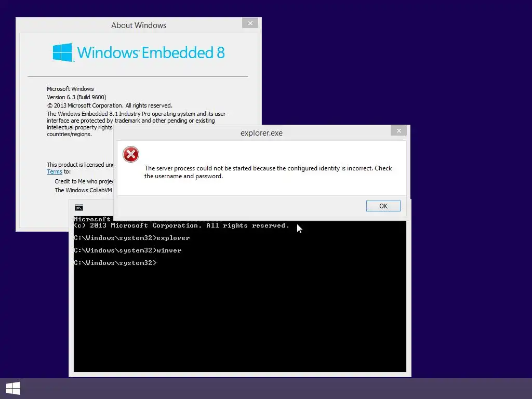Click OK in the explorer.exe error dialog

383,206
